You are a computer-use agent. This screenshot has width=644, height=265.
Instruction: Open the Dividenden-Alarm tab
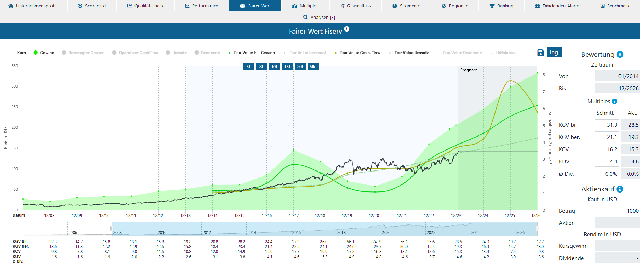point(557,6)
